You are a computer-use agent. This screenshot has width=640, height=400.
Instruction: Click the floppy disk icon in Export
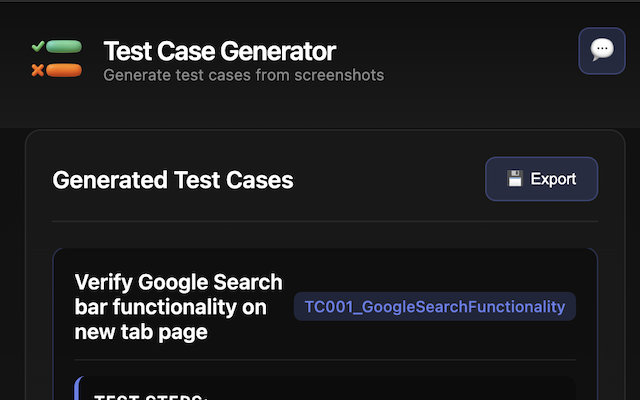click(515, 179)
